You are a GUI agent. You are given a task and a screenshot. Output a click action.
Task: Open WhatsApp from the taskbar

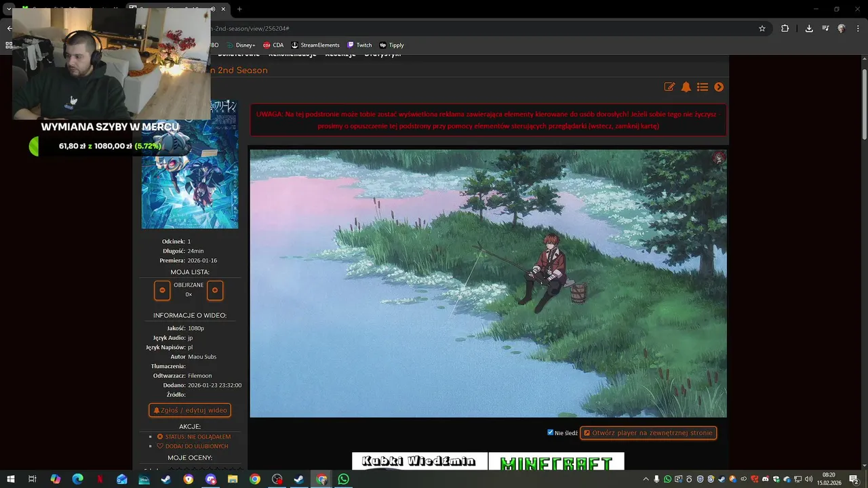click(343, 479)
